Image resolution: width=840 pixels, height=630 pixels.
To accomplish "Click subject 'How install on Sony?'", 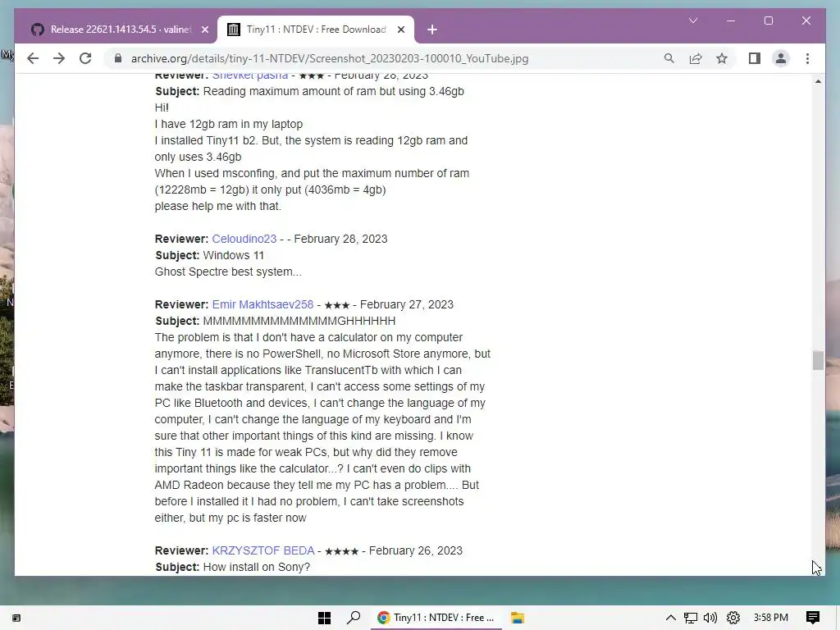I will [x=257, y=567].
